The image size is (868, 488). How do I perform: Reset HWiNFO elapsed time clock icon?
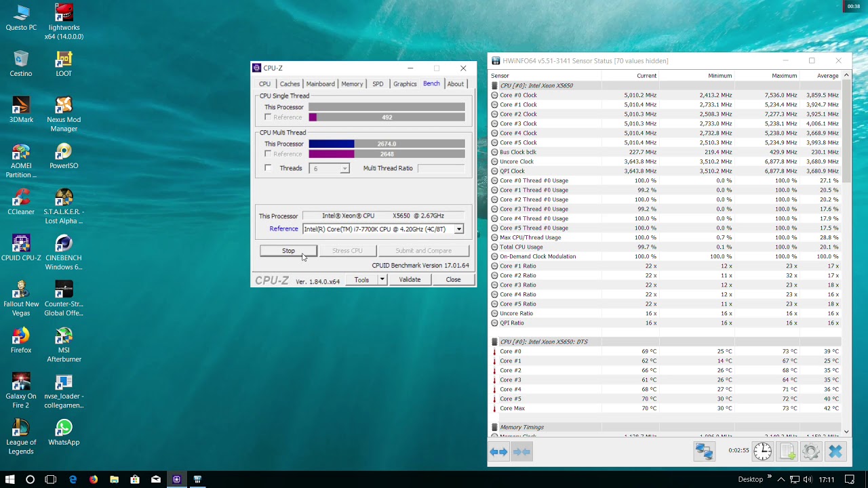pos(763,451)
